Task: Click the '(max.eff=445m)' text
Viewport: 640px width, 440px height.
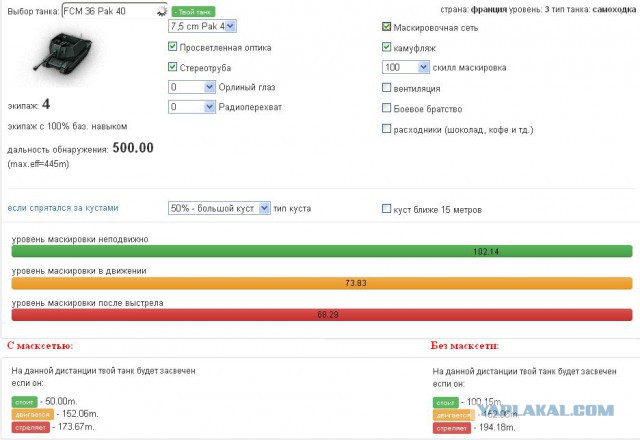Action: (38, 164)
